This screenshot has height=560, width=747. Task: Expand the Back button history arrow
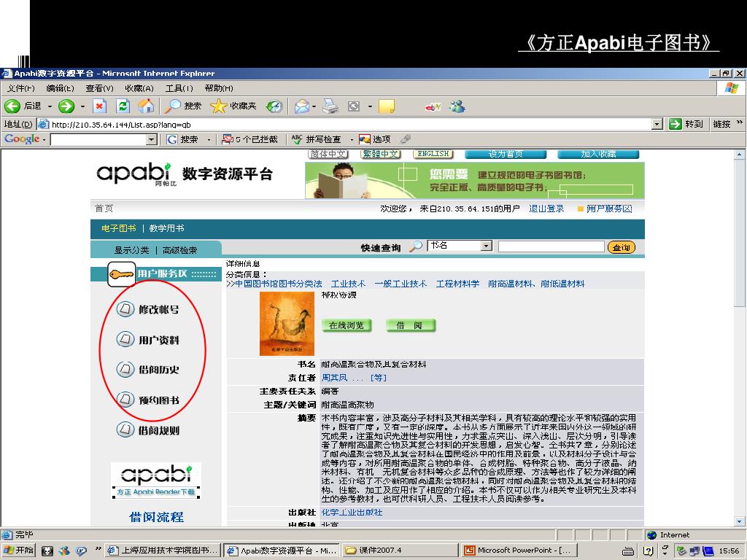(x=49, y=106)
